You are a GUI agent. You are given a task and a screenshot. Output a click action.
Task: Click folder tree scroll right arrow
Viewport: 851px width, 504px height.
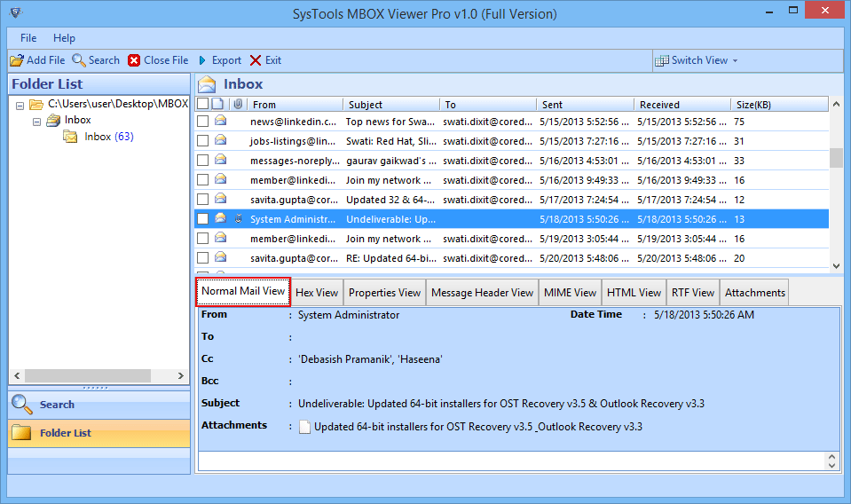pos(181,375)
